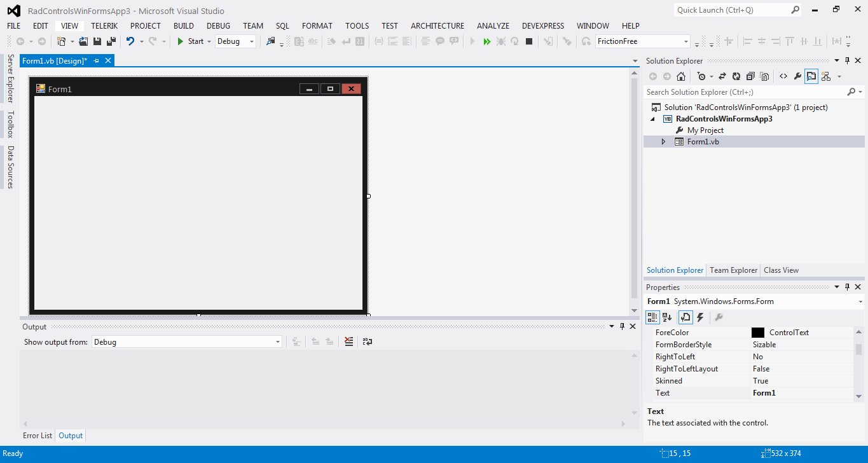Select the Solution Explorer bottom tab
This screenshot has width=868, height=463.
click(675, 270)
